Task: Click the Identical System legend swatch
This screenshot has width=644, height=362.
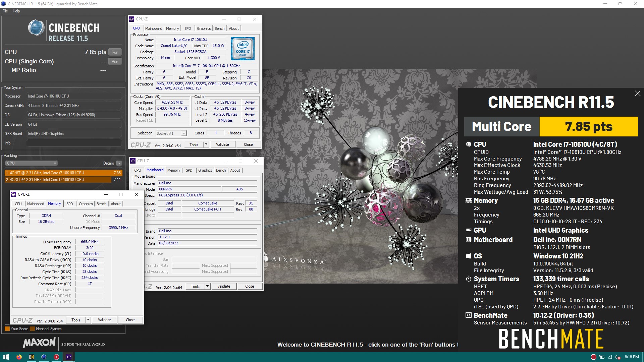Action: pyautogui.click(x=32, y=329)
